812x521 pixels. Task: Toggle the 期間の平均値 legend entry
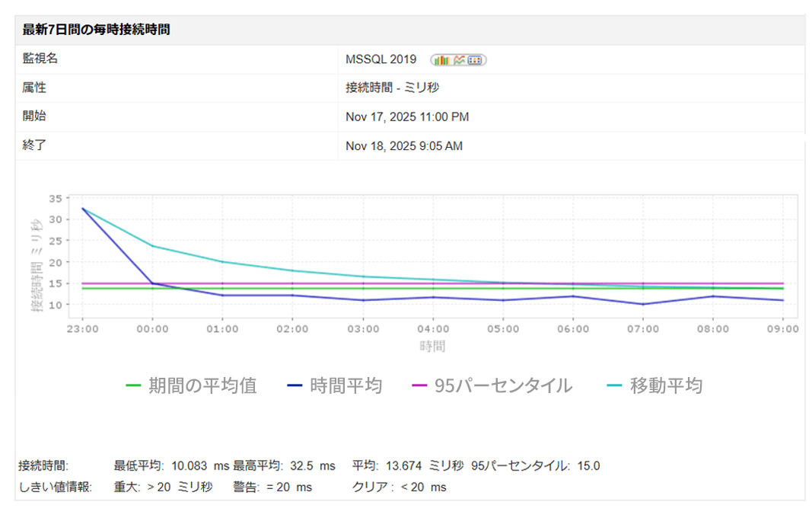click(191, 385)
